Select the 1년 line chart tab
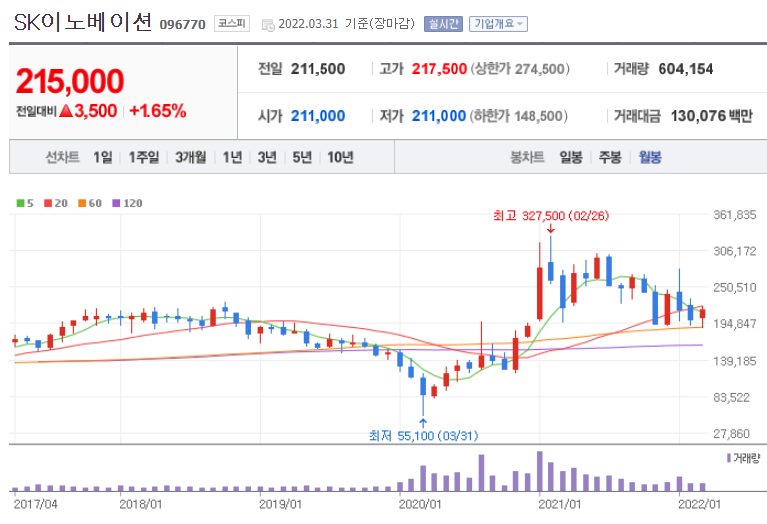 (x=232, y=158)
